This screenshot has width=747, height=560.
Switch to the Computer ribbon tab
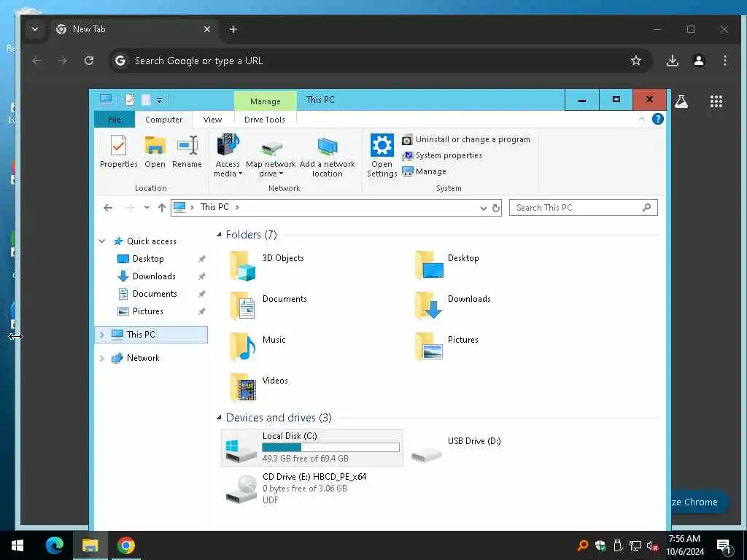coord(163,120)
